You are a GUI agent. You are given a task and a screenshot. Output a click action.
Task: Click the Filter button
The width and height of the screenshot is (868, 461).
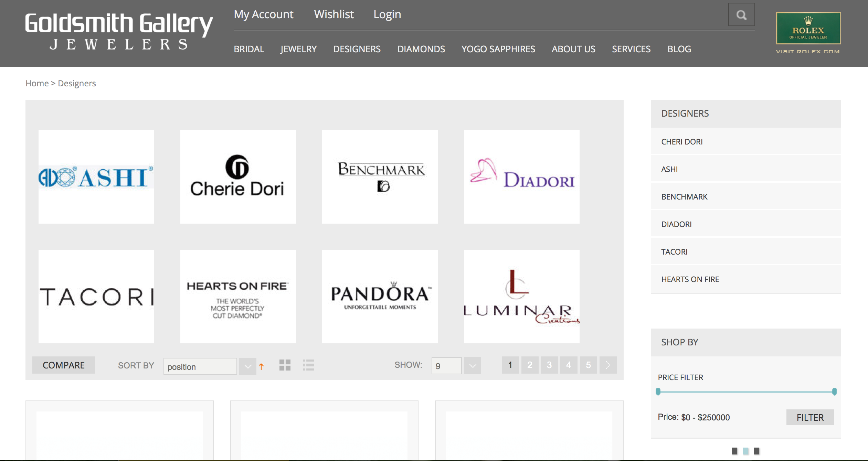(x=810, y=417)
